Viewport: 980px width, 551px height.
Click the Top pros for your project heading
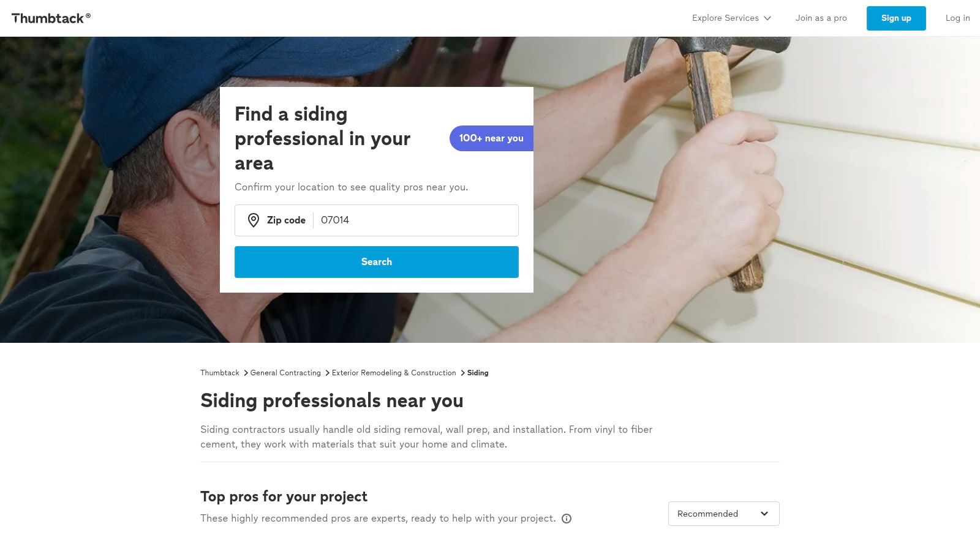(284, 497)
